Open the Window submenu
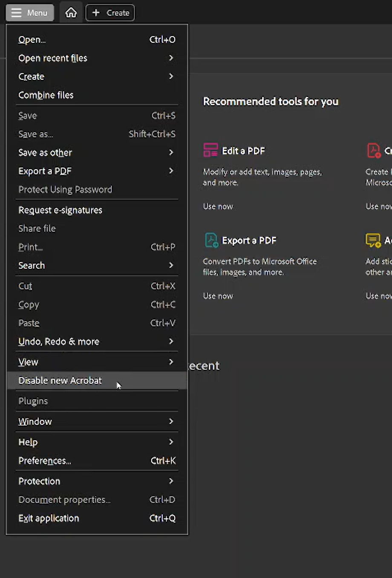Screen dimensions: 392x578 (35, 421)
